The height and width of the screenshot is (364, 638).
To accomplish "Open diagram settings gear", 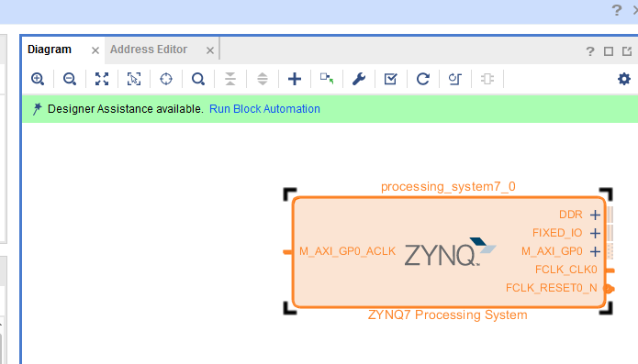I will coord(623,79).
